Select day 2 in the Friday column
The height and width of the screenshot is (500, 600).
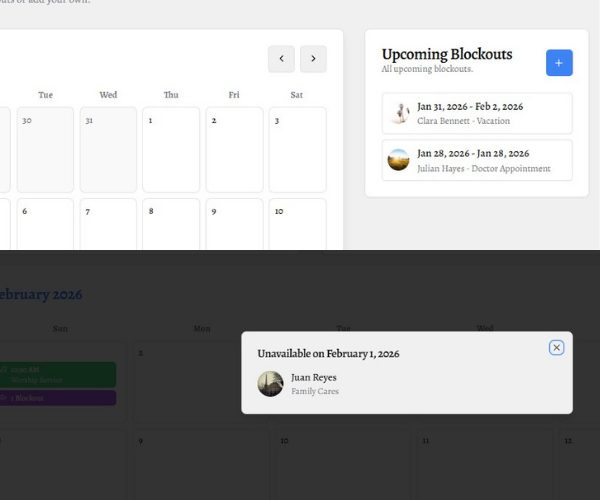coord(234,150)
